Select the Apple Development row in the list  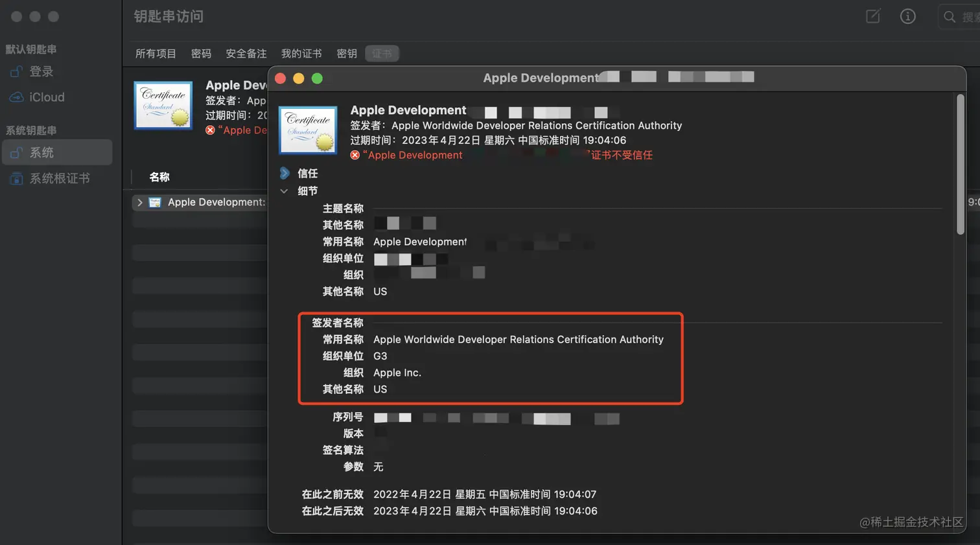[200, 203]
